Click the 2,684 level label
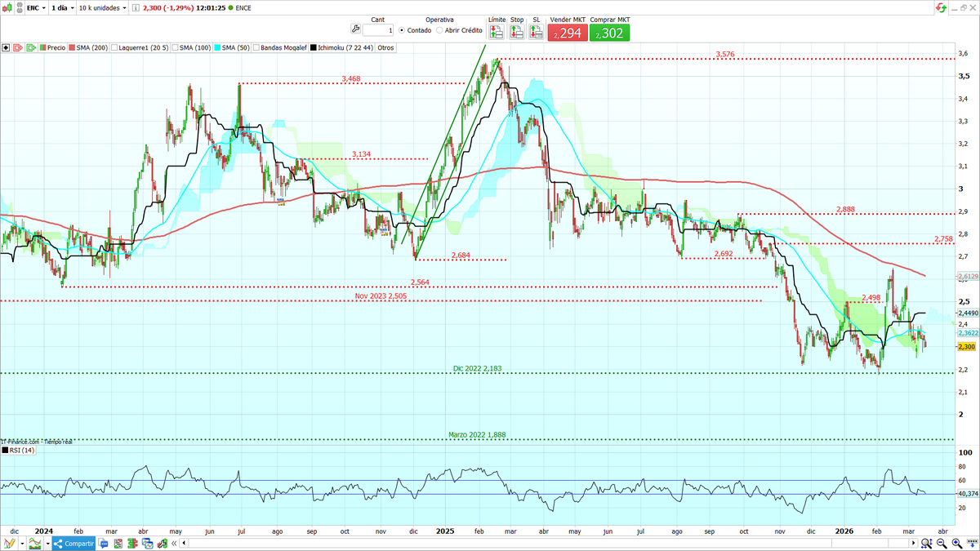The height and width of the screenshot is (551, 980). coord(461,256)
